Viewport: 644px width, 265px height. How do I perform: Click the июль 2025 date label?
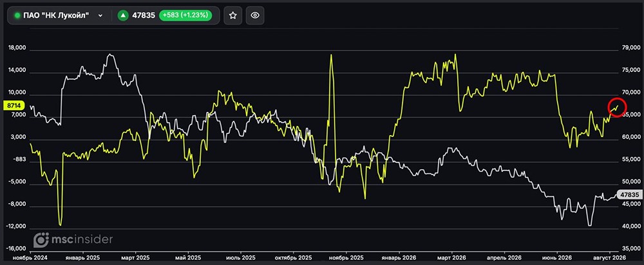pyautogui.click(x=241, y=258)
